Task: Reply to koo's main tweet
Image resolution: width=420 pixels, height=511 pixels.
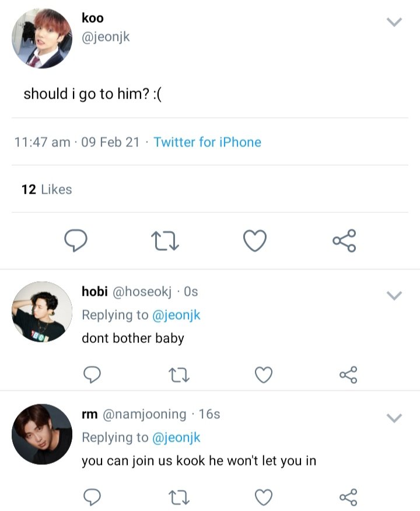Action: pyautogui.click(x=76, y=240)
